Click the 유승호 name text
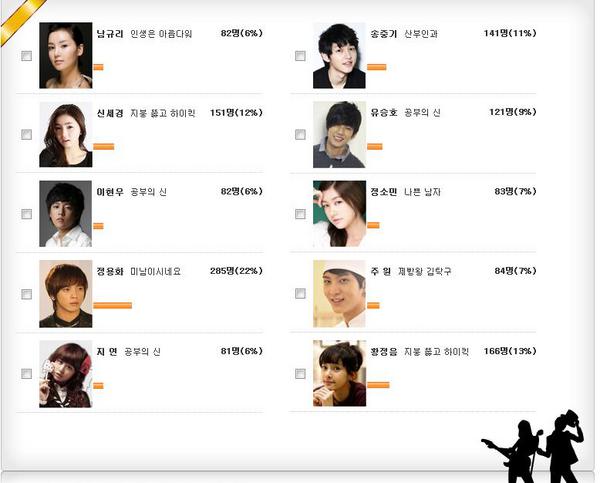The image size is (600, 483). click(384, 113)
